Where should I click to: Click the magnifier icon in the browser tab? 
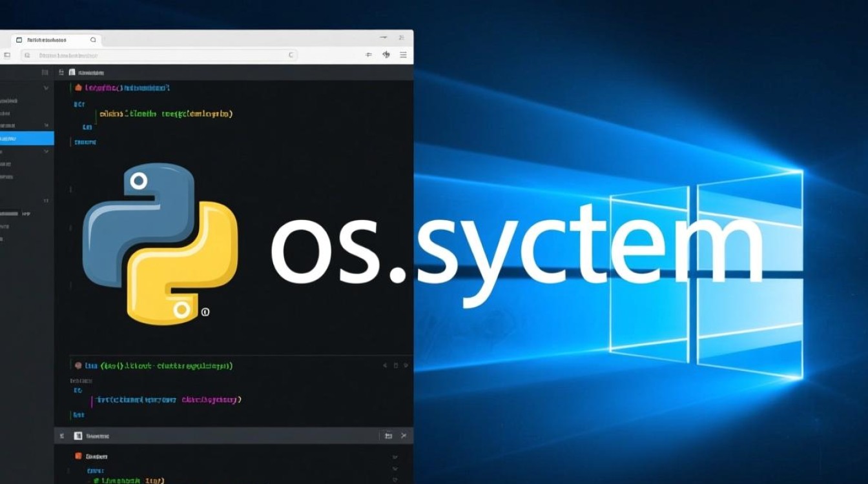(x=92, y=40)
